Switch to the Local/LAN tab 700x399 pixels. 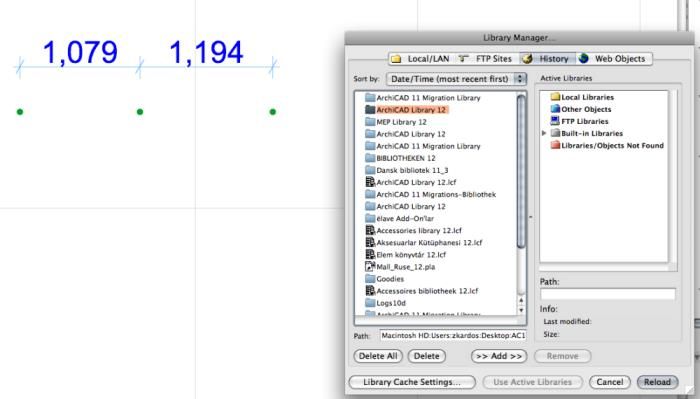pos(421,58)
